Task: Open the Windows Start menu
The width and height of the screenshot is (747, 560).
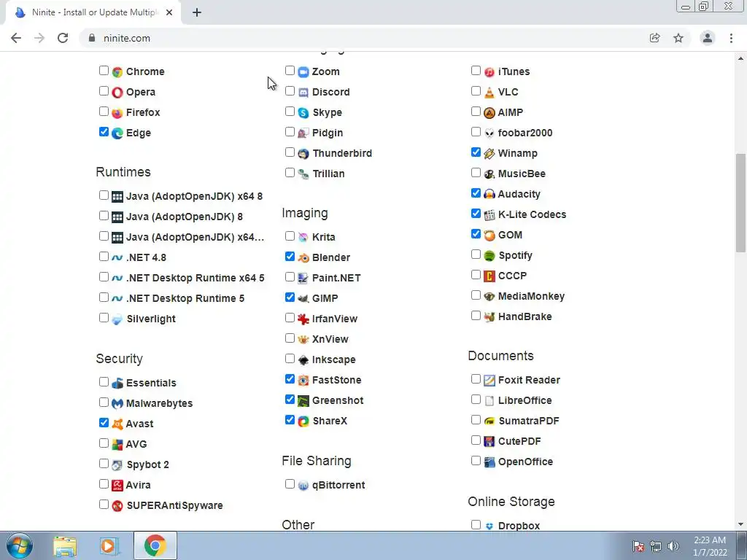Action: click(20, 545)
